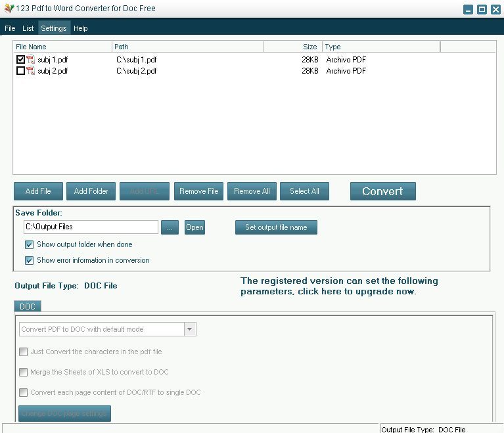Click Remove File button

tap(198, 191)
